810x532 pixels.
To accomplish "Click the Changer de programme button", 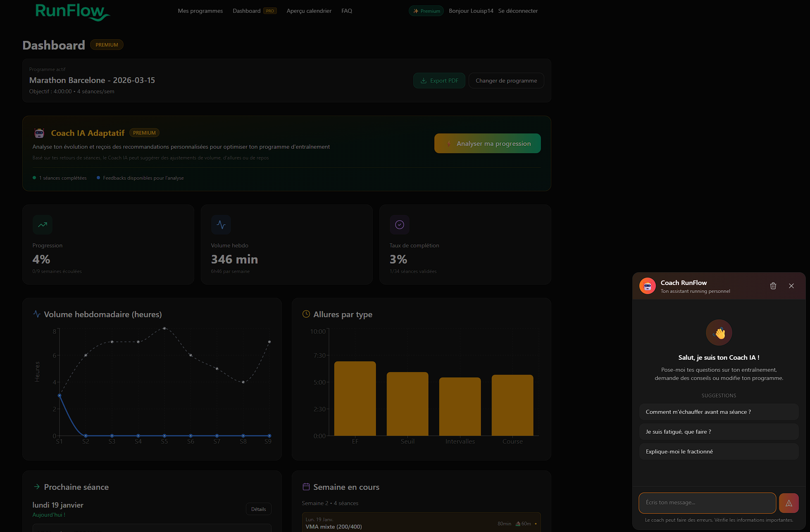I will point(506,81).
